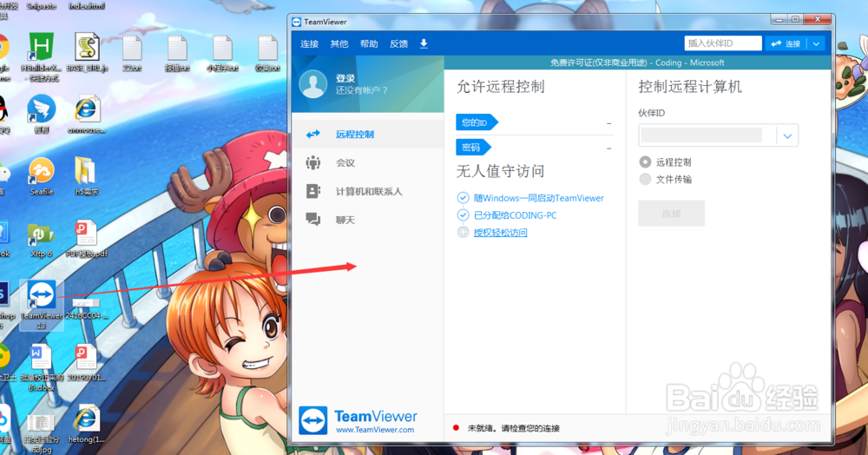The image size is (868, 455).
Task: Click the 免费许可证 license banner text
Action: [637, 63]
